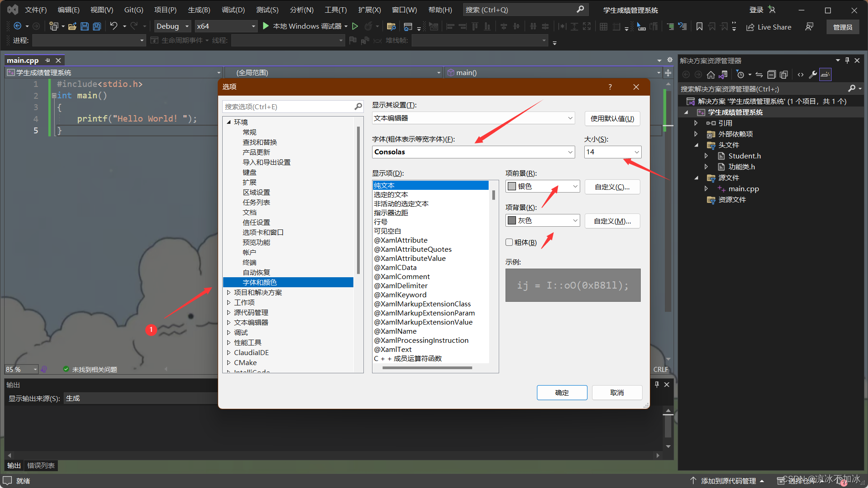Open the Debug configuration dropdown
Image resolution: width=868 pixels, height=488 pixels.
coord(173,26)
